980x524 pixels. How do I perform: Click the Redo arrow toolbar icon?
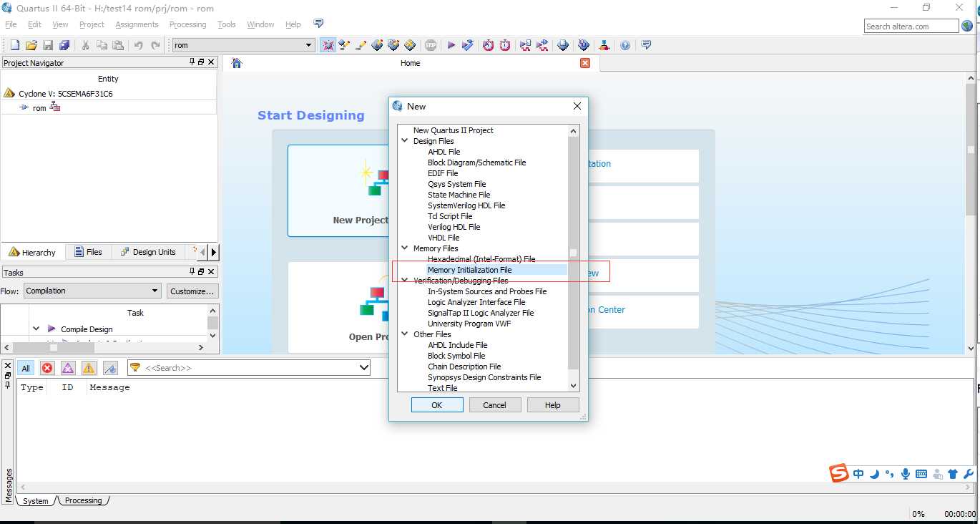click(x=155, y=45)
